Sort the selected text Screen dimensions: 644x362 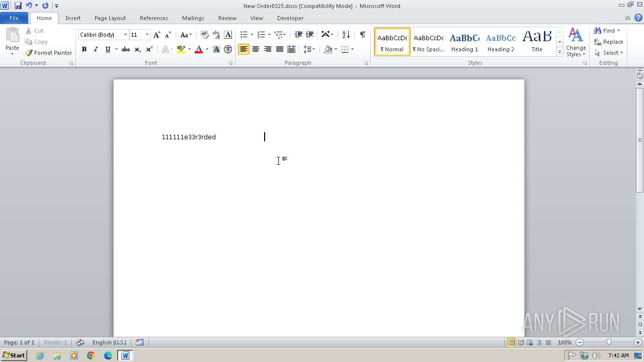[x=346, y=35]
